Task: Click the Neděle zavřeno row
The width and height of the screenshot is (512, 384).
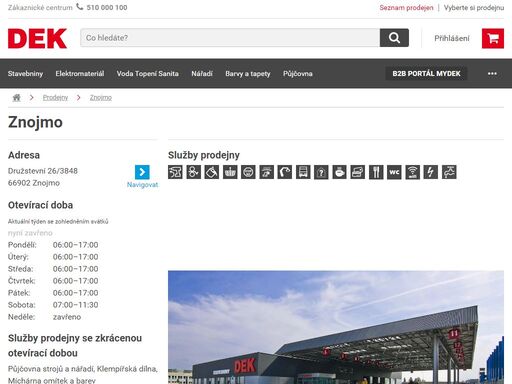Action: pyautogui.click(x=44, y=317)
